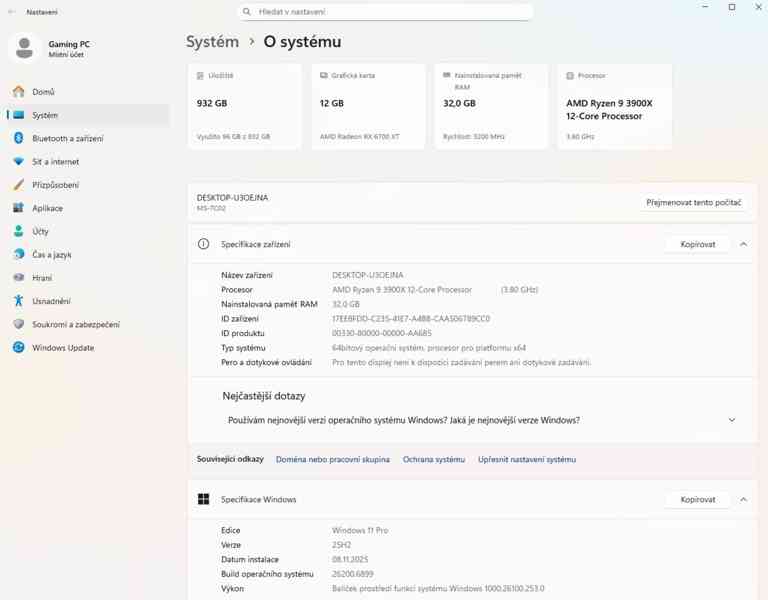The width and height of the screenshot is (768, 600).
Task: Click the Windows Update refresh icon
Action: (19, 347)
